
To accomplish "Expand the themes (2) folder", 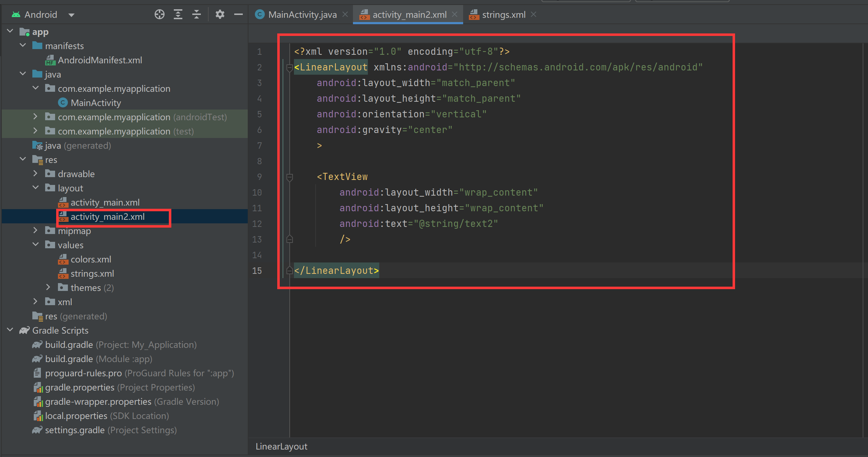I will [x=48, y=287].
